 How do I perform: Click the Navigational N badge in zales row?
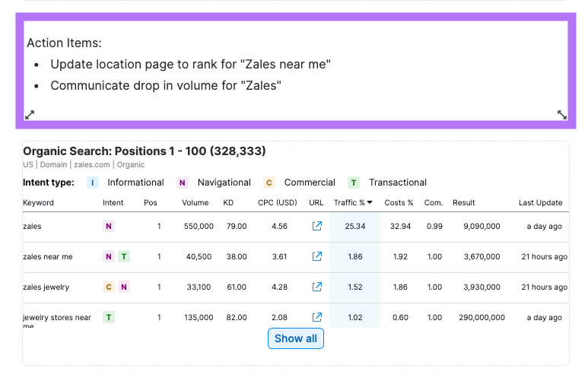pos(109,226)
